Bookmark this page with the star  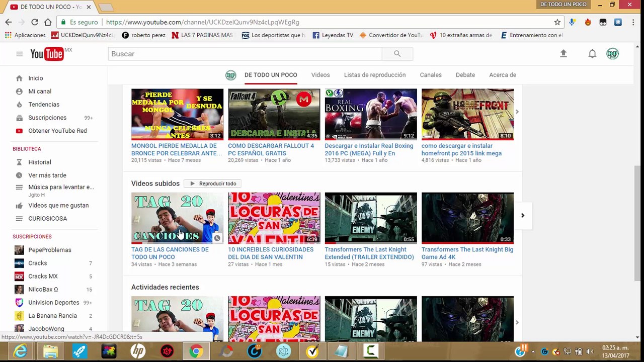pos(557,22)
